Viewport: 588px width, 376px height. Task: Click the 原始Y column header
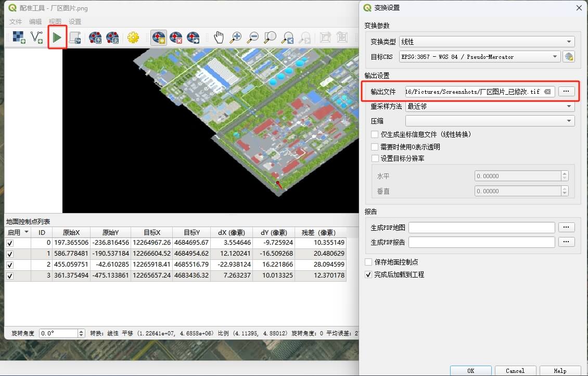110,233
